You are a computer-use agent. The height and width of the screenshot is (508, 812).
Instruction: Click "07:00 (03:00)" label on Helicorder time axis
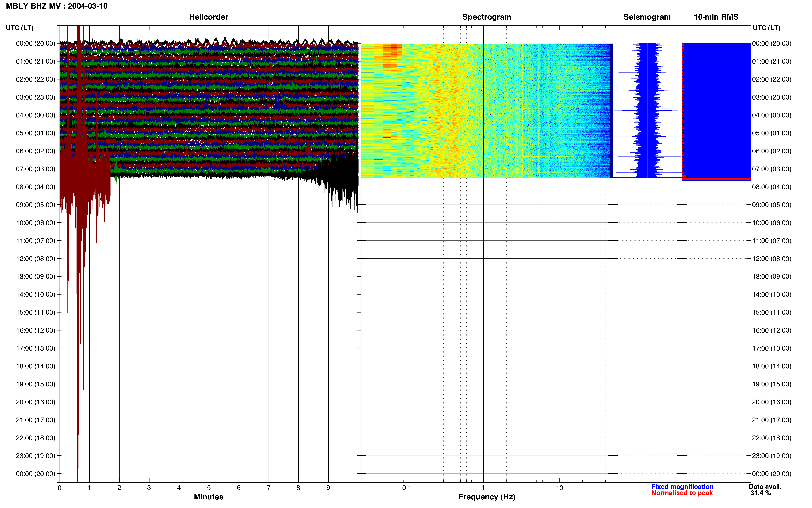35,169
